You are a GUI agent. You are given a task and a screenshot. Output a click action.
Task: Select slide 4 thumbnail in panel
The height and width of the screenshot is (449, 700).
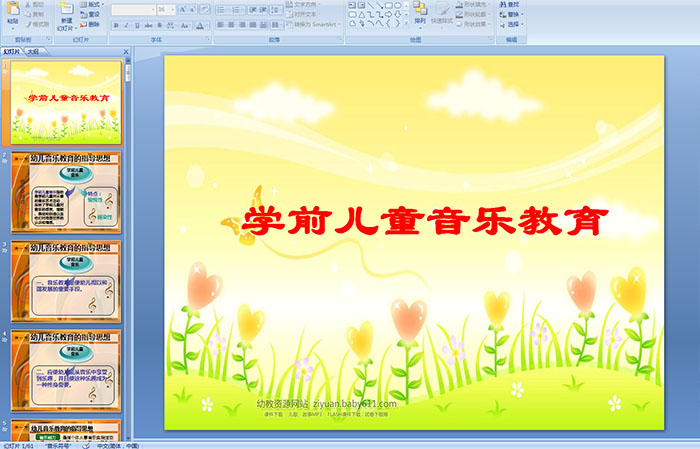click(66, 370)
